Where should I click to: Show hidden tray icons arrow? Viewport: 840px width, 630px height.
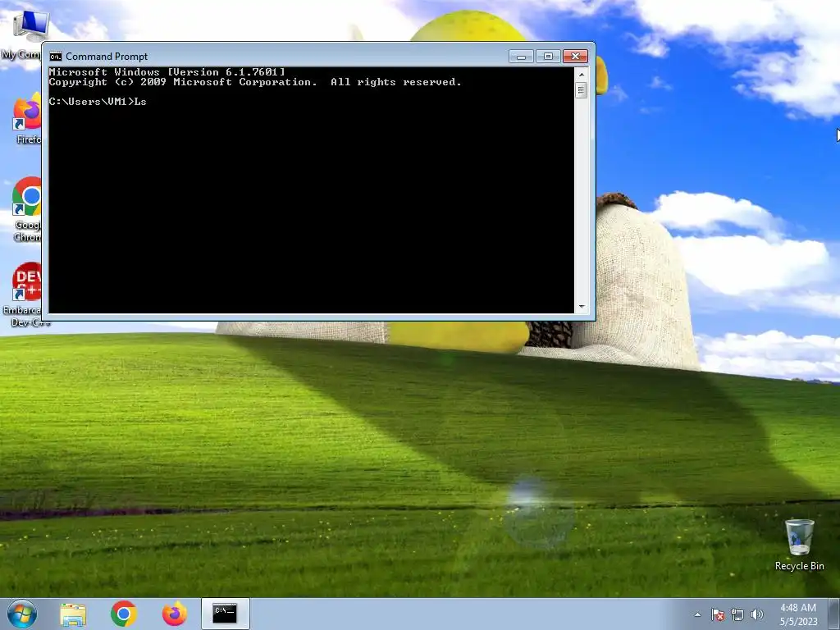697,614
